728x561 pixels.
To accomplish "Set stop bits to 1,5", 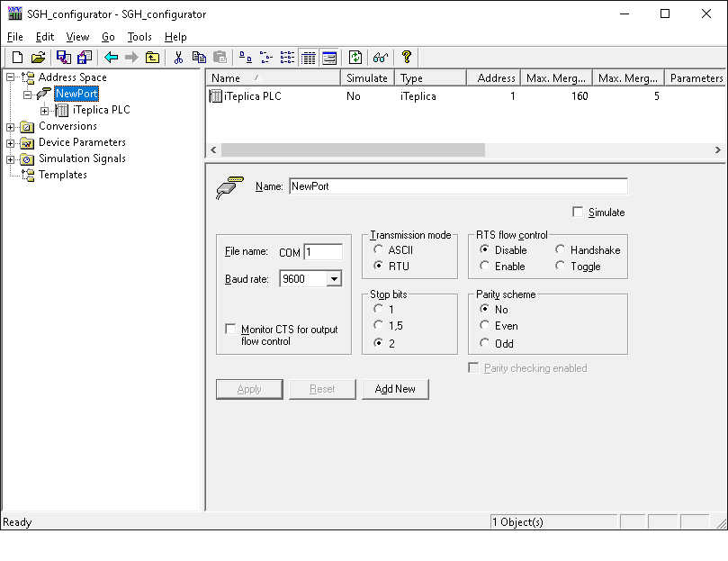I will tap(378, 325).
